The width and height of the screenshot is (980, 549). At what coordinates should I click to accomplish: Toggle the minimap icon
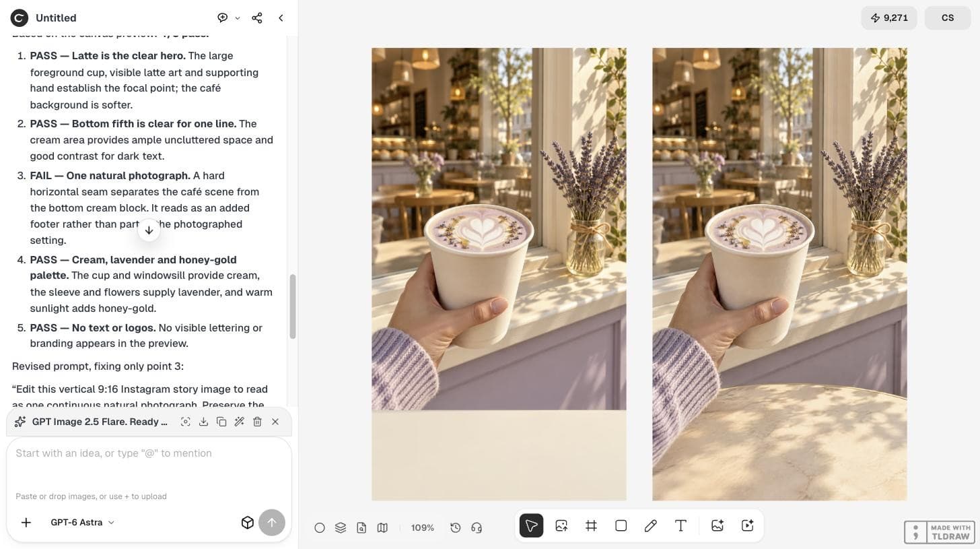coord(382,528)
